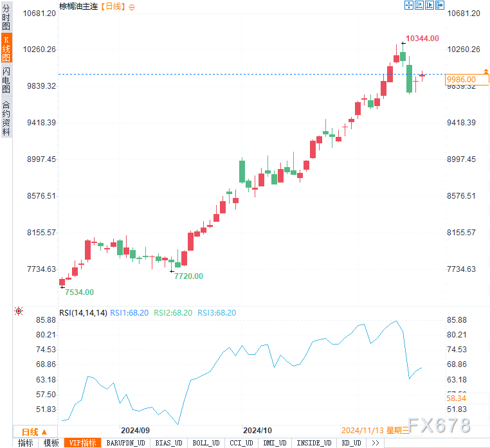Select the K线图 sidebar tab

click(x=6, y=49)
